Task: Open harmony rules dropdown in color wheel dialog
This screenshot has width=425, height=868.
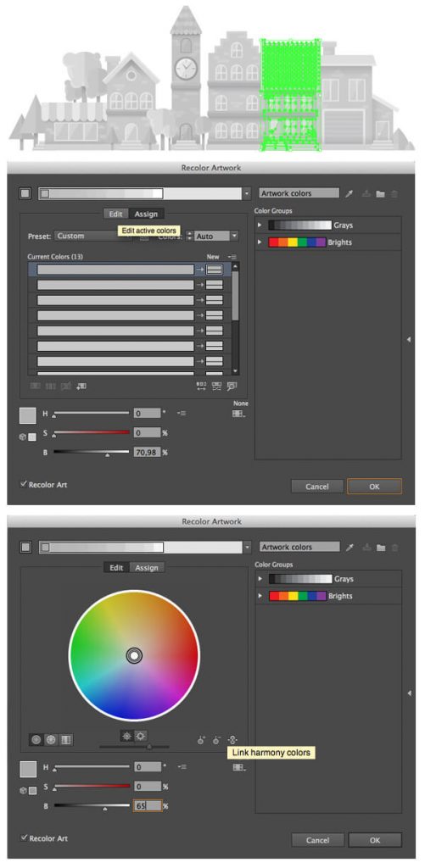Action: (247, 548)
